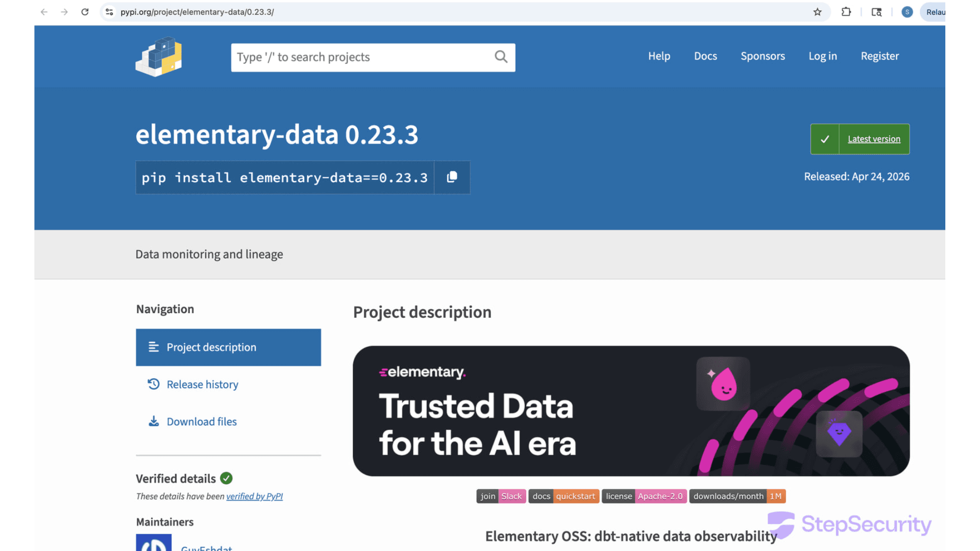Image resolution: width=980 pixels, height=551 pixels.
Task: Click the browser back arrow
Action: tap(44, 12)
